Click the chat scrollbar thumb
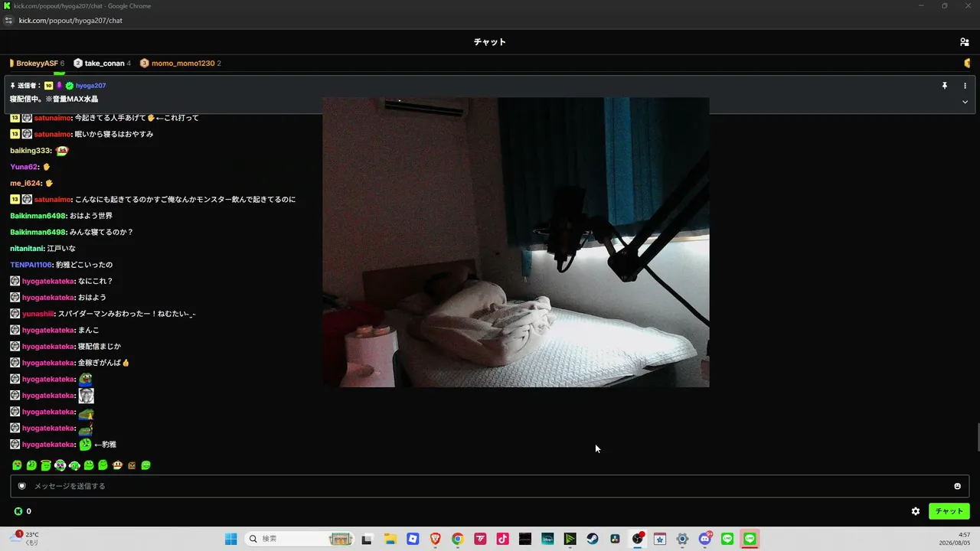 pos(977,436)
